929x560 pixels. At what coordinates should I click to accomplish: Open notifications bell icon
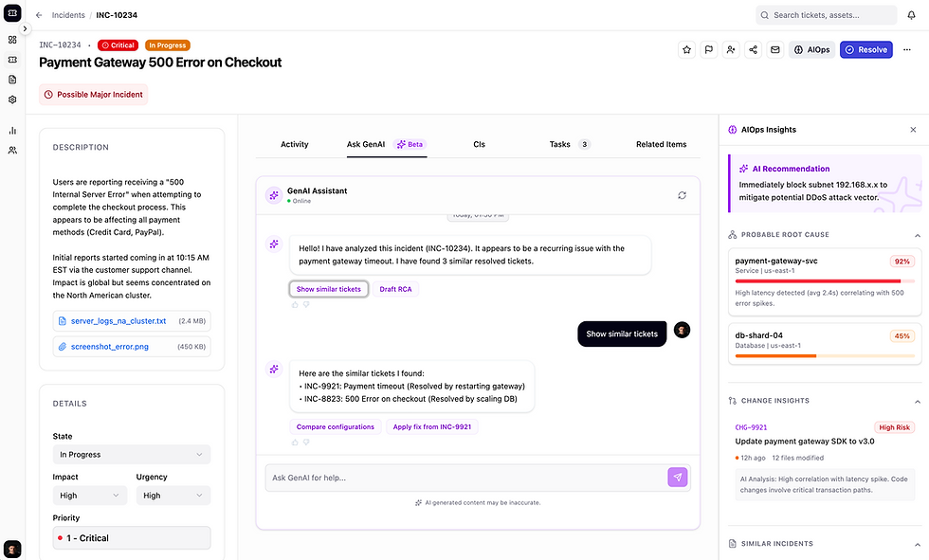(x=911, y=15)
